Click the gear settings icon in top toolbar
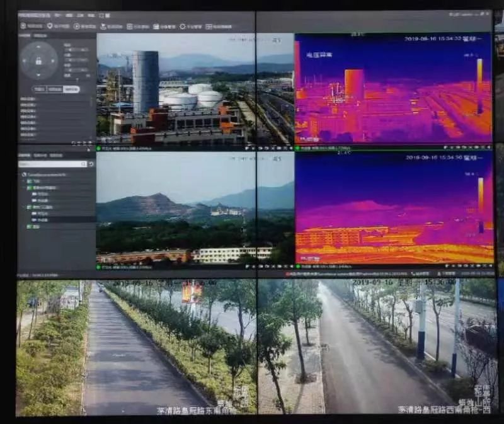 183,26
